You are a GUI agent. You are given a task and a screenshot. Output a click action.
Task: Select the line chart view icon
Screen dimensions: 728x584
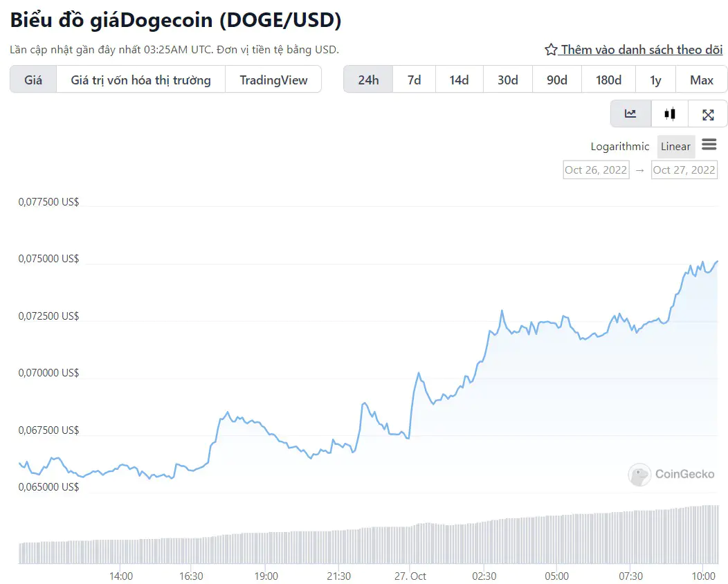pyautogui.click(x=630, y=113)
